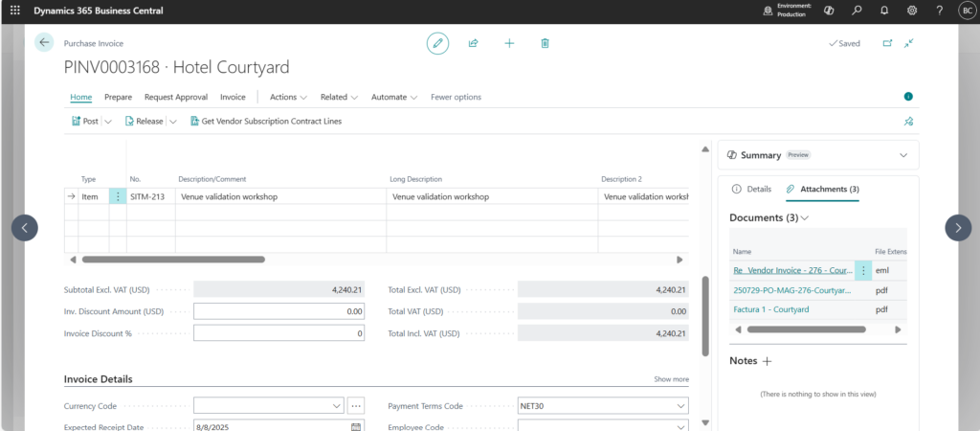Collapse the page with diagonal arrows icon

coord(909,43)
